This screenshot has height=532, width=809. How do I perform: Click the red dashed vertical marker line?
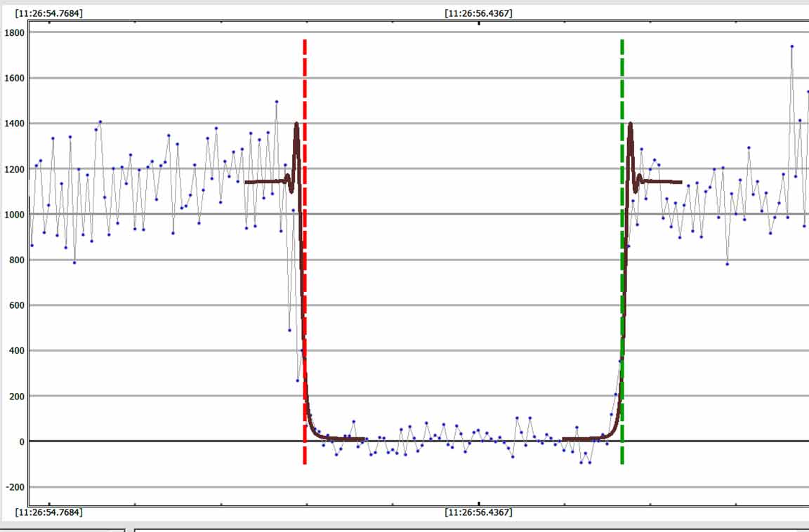point(305,251)
